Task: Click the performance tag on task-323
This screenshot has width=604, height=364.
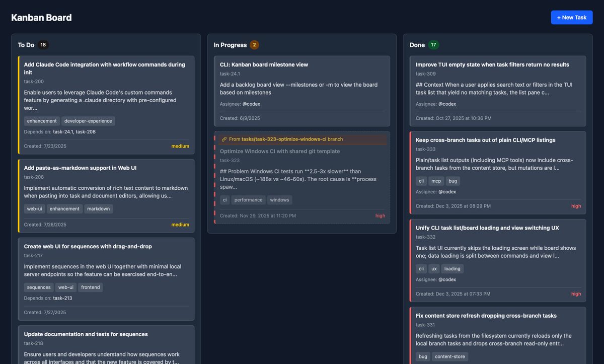Action: (249, 200)
